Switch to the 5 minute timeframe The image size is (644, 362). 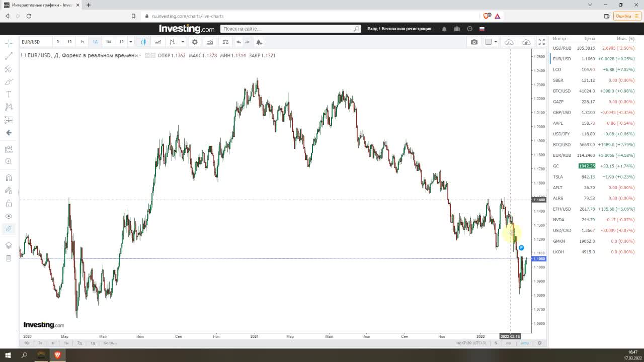57,42
